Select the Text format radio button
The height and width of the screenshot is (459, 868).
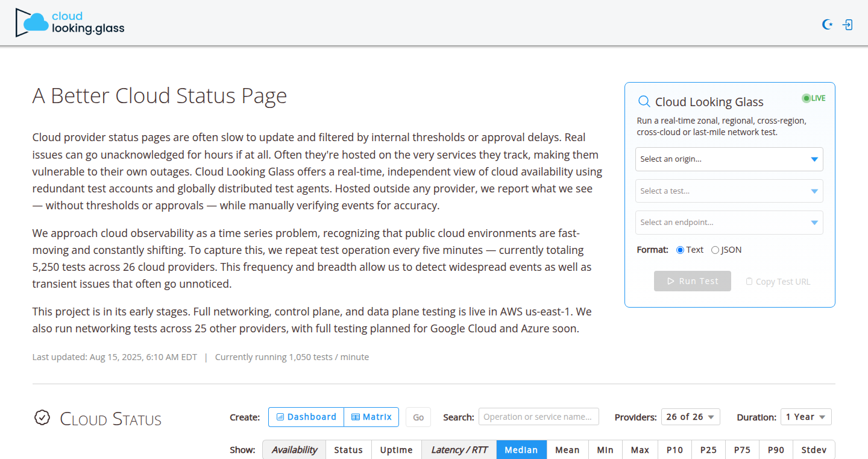click(x=680, y=250)
